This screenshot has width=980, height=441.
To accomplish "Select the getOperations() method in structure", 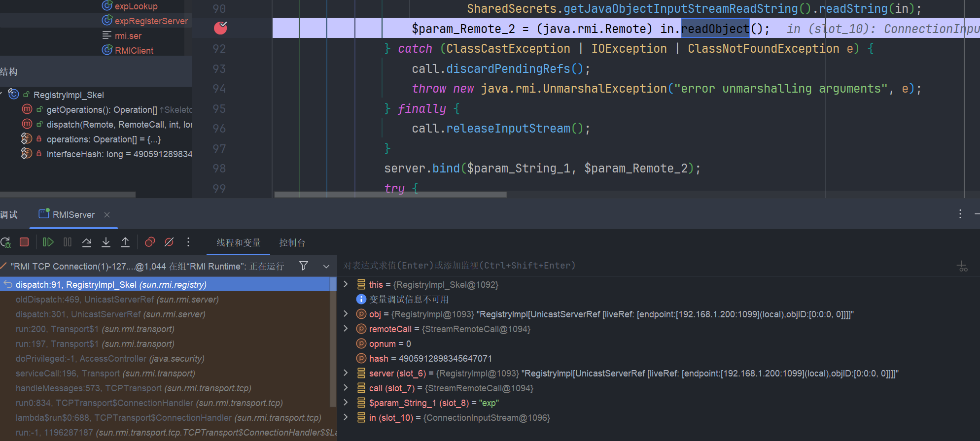I will point(106,109).
